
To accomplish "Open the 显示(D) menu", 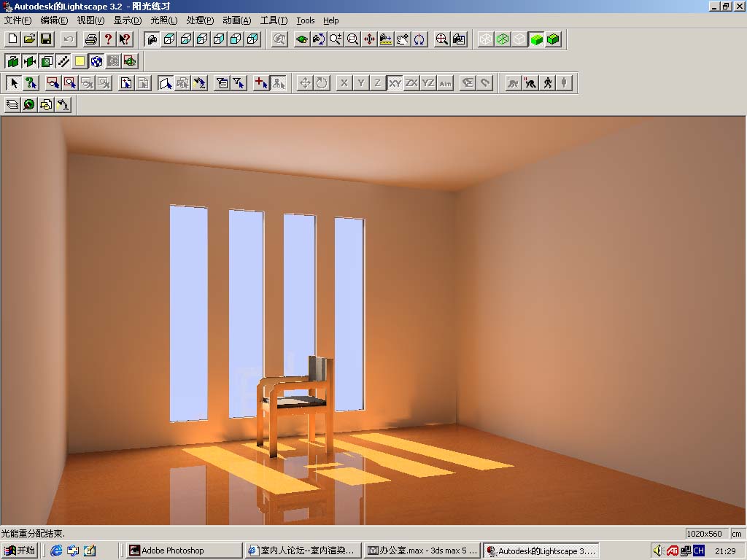I will click(x=127, y=20).
